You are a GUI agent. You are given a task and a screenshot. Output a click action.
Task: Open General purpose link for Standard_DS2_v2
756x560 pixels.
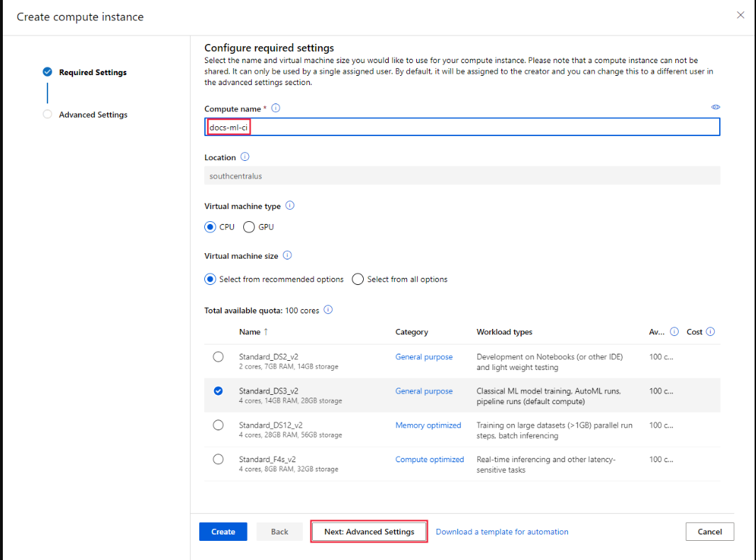[424, 357]
